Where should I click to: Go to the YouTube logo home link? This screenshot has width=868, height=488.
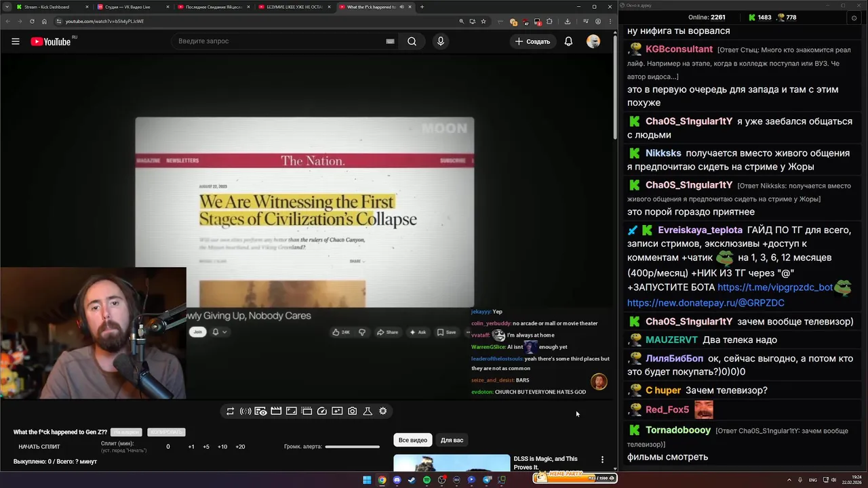(x=51, y=41)
